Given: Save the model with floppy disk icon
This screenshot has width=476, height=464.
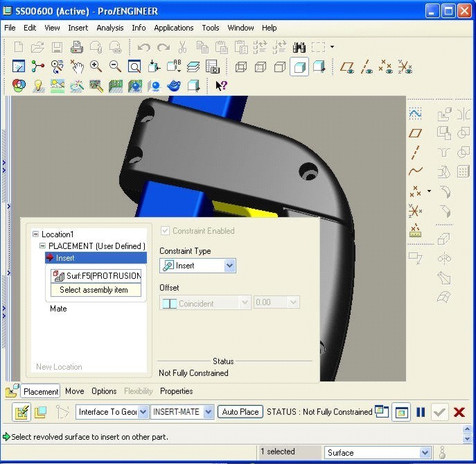Looking at the screenshot, I should 57,47.
